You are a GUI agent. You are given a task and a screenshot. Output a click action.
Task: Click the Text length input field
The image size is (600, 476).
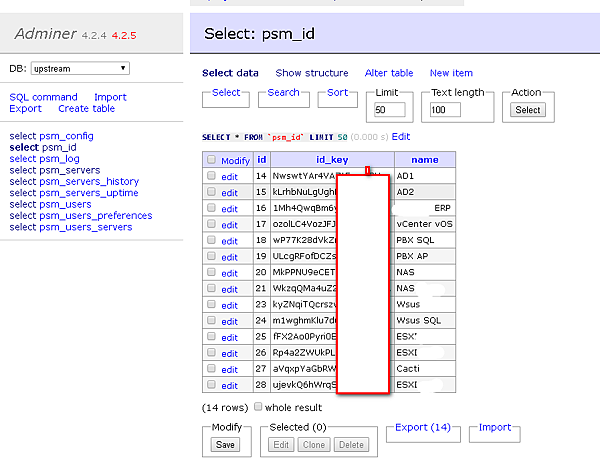445,110
